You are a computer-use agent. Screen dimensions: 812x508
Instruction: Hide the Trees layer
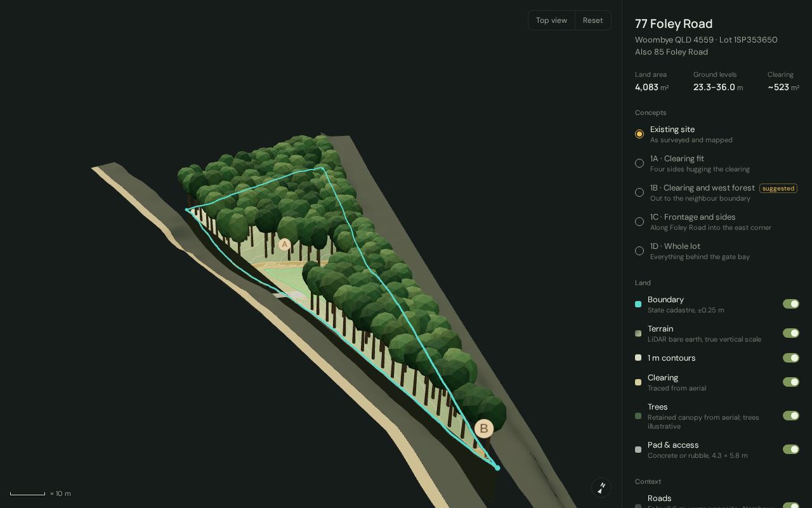coord(791,416)
